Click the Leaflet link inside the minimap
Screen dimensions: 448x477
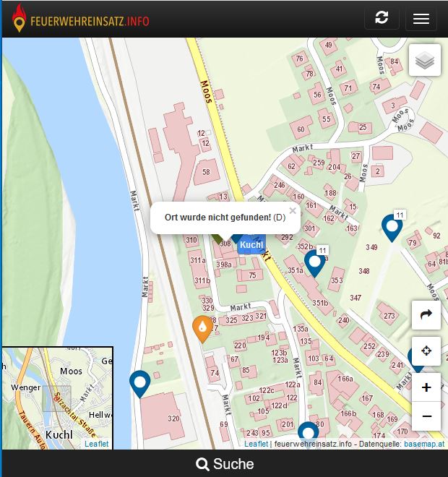pos(96,444)
